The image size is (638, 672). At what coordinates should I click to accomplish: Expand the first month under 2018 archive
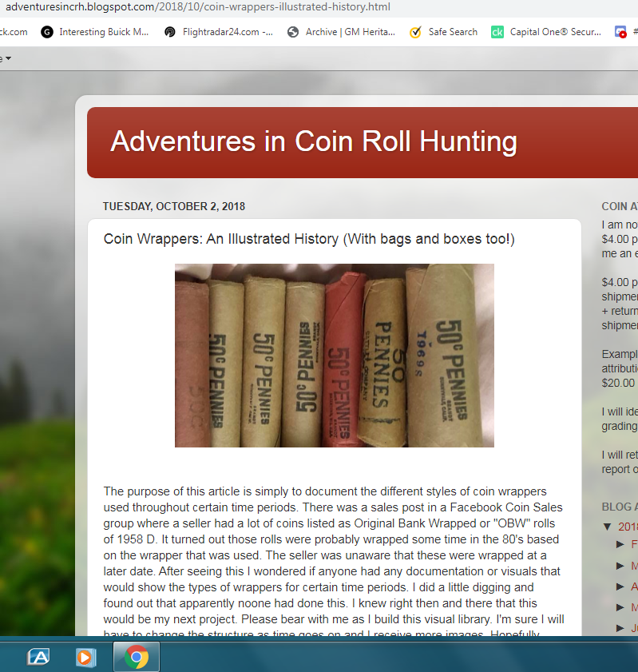point(620,544)
